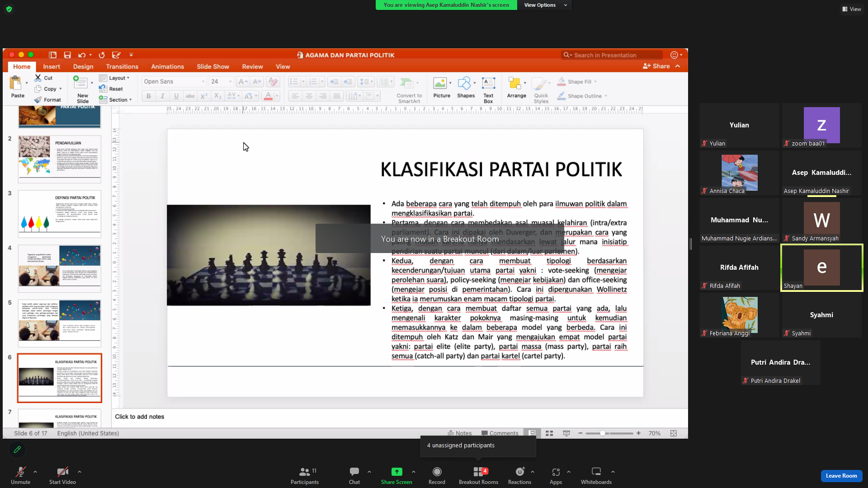Toggle superscript formatting
This screenshot has width=868, height=488.
point(204,96)
